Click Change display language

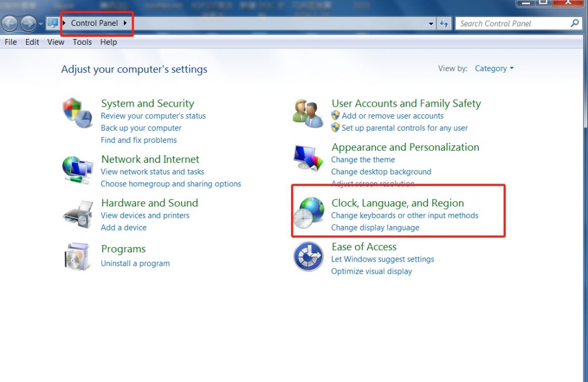tap(375, 227)
